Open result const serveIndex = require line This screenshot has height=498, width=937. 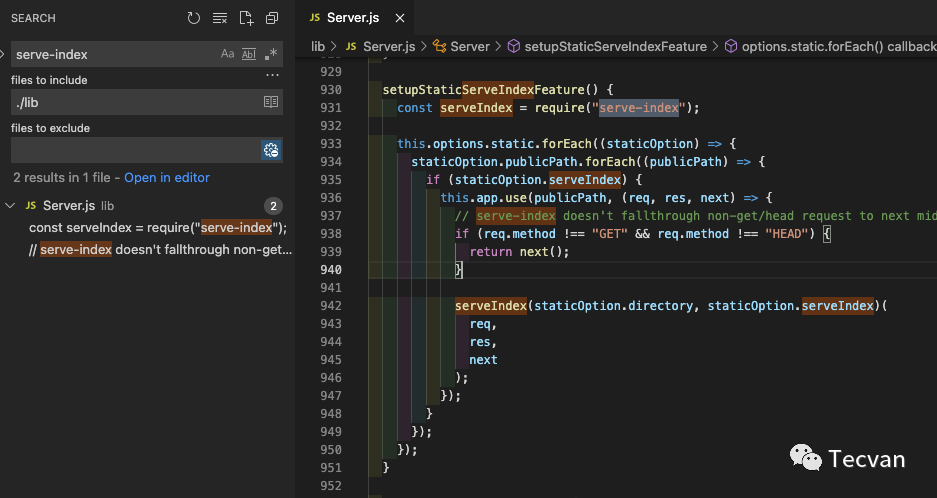pyautogui.click(x=158, y=228)
